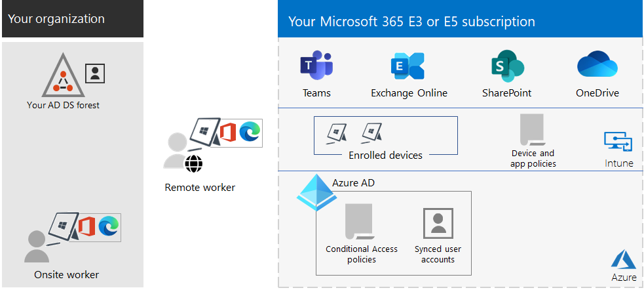The height and width of the screenshot is (290, 644).
Task: Click the Synced user accounts icon
Action: coord(438,223)
